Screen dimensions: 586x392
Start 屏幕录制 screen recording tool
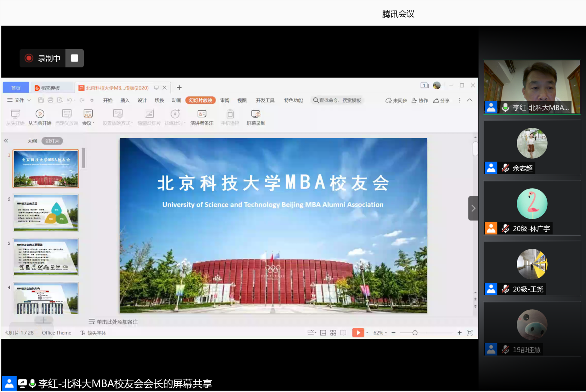click(x=256, y=114)
